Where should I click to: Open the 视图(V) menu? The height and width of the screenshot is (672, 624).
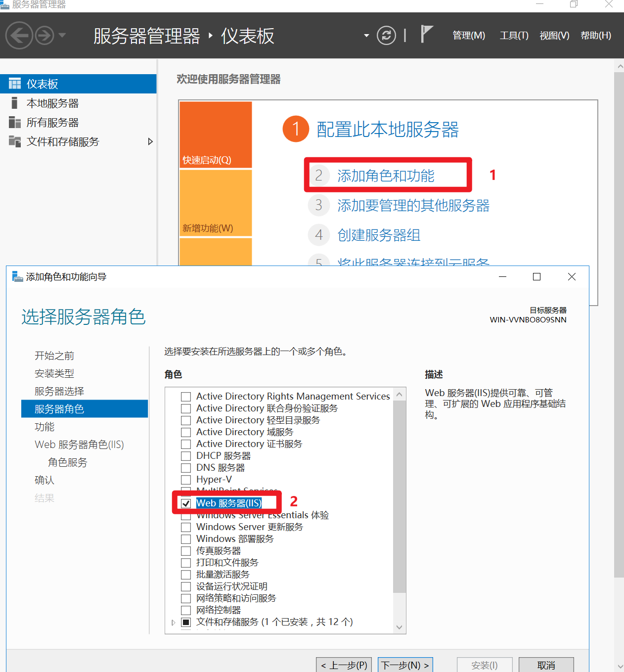[x=554, y=36]
